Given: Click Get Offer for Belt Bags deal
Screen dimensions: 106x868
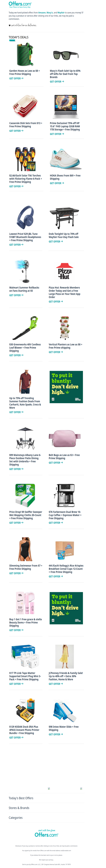Looking at the screenshot, I should [x=56, y=463].
